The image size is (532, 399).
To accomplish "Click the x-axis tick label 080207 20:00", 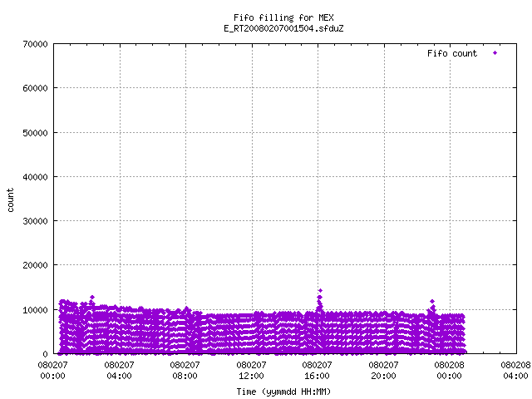I will 384,371.
